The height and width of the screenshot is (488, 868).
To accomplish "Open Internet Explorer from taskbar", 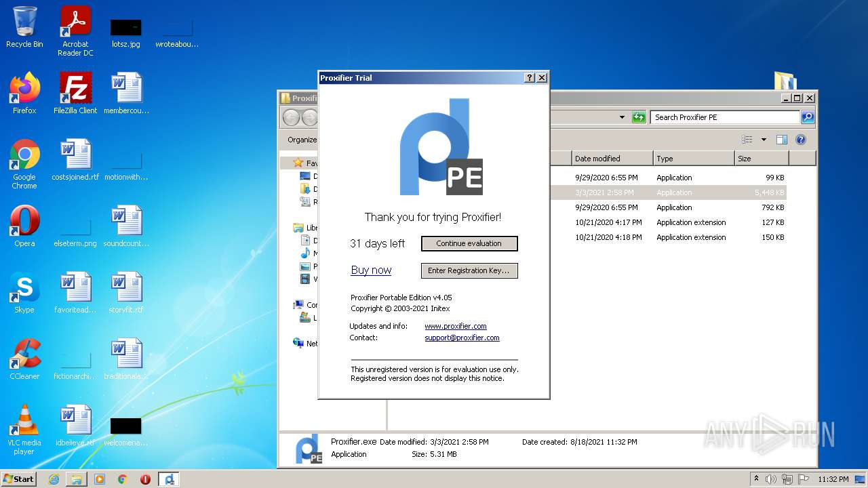I will 54,479.
